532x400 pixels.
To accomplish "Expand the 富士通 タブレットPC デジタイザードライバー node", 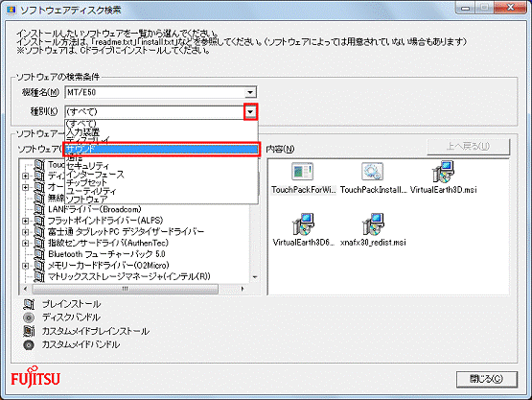I will (26, 232).
